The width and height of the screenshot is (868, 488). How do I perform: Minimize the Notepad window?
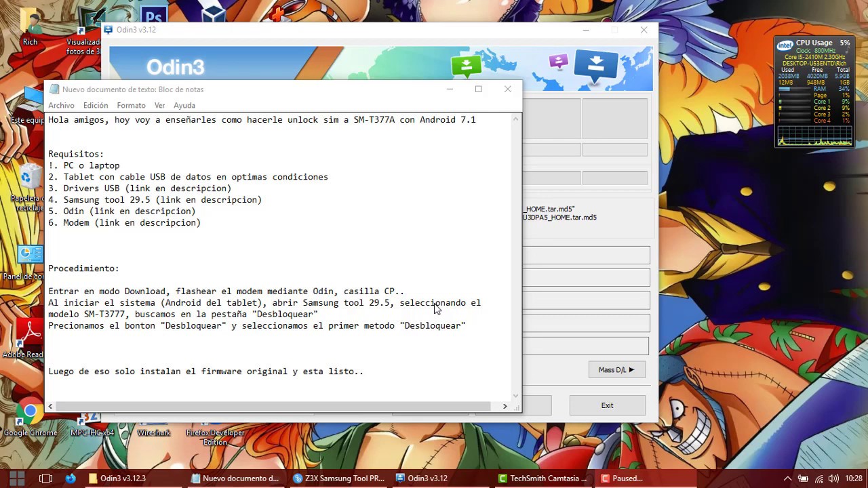(x=449, y=89)
